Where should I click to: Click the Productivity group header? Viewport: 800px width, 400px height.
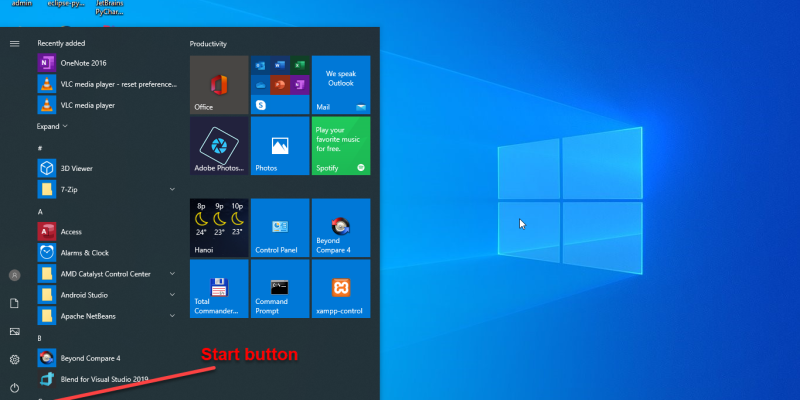coord(208,44)
